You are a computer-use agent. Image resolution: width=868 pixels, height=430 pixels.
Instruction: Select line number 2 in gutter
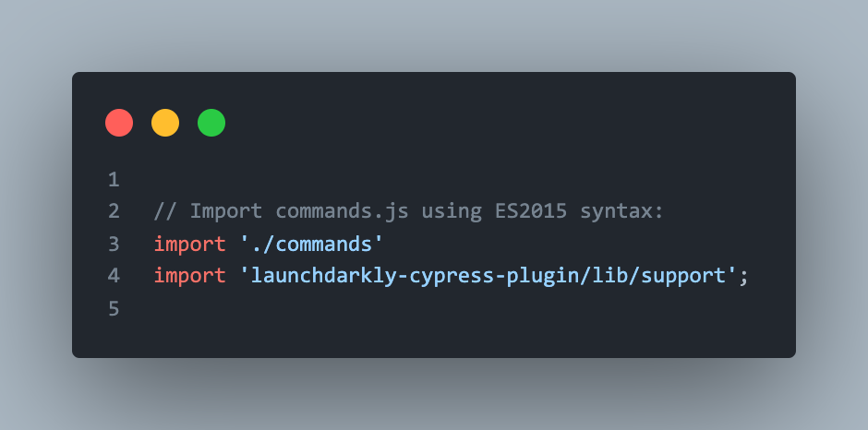[x=114, y=211]
